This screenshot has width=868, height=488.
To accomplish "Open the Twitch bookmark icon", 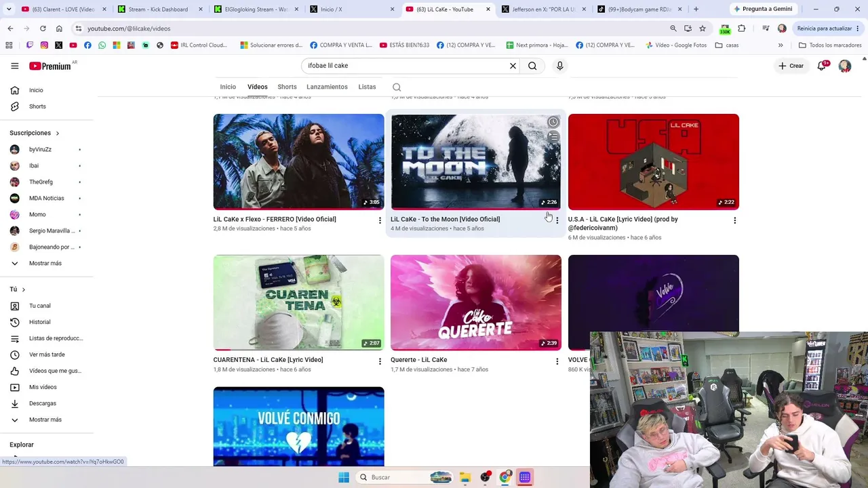I will click(x=29, y=45).
